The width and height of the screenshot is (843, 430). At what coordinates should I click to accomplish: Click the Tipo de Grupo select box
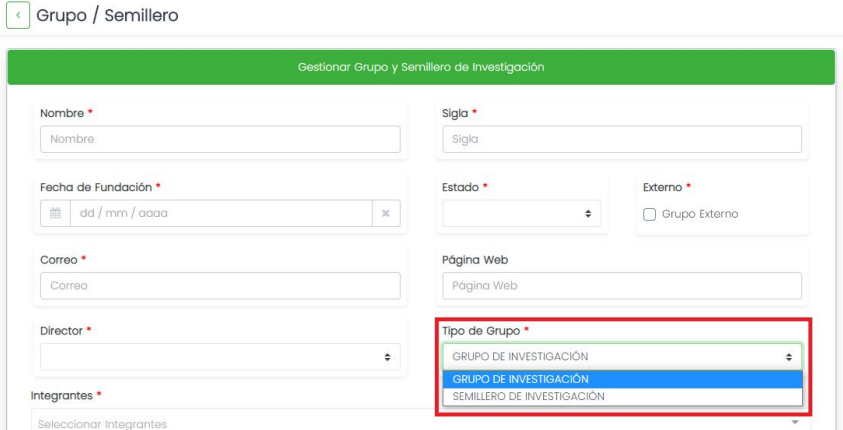tap(621, 357)
